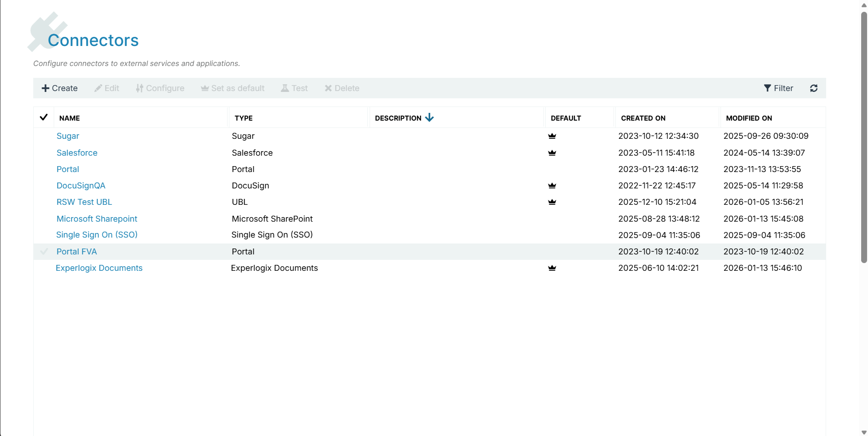Click created date '2025-09-04 11:35:06'
Screen dimensions: 868x436
(x=659, y=235)
